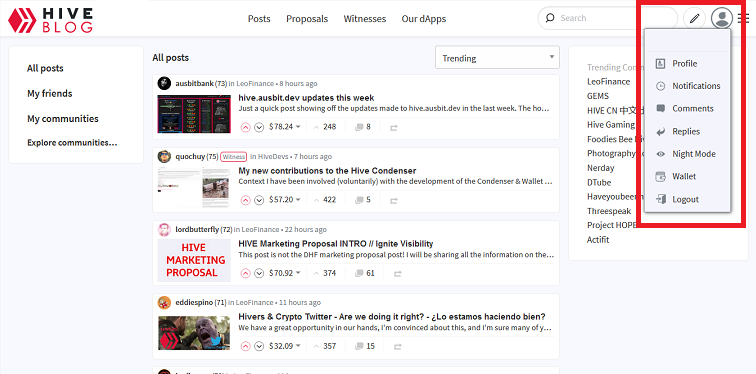Open comments with count 5
The height and width of the screenshot is (374, 756).
click(x=363, y=200)
